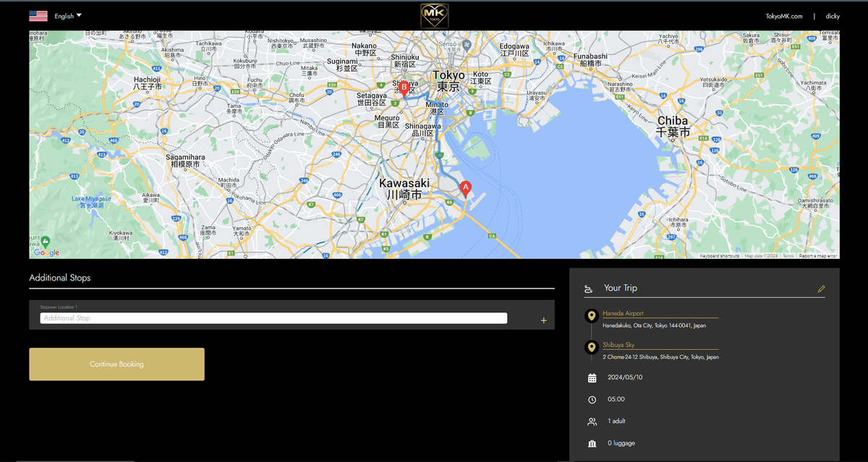
Task: Open the dicky user account menu
Action: (x=833, y=16)
